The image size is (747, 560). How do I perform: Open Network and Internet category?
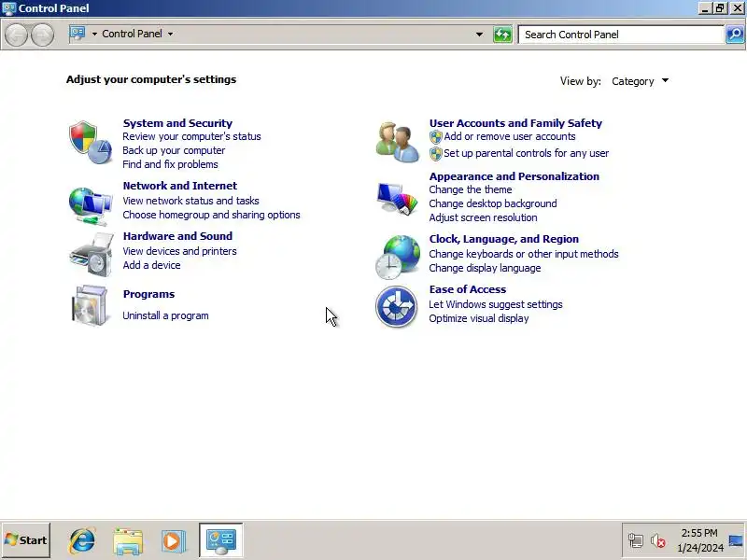pyautogui.click(x=179, y=186)
